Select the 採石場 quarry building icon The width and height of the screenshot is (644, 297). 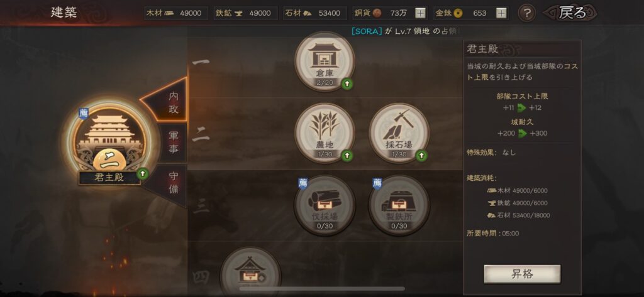[399, 133]
